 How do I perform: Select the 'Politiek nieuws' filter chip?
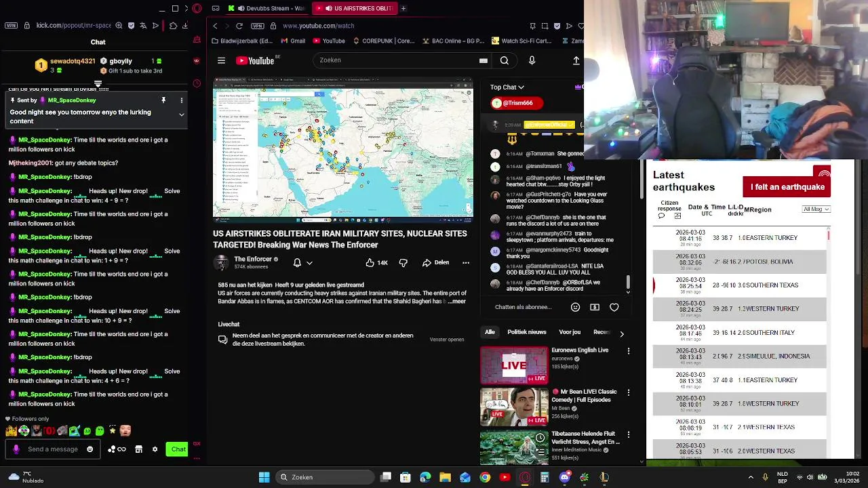pyautogui.click(x=527, y=332)
